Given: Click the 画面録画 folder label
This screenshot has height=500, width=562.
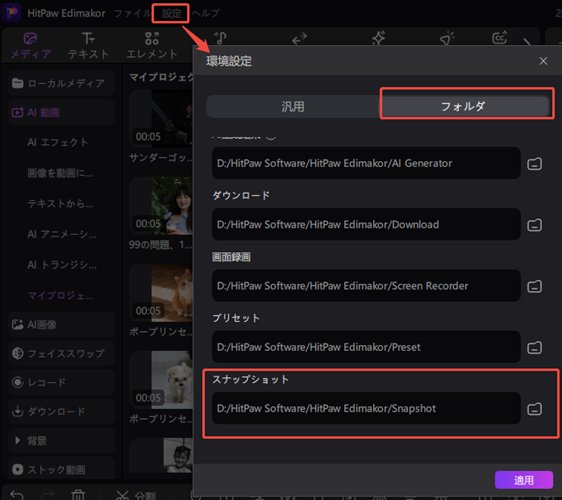Looking at the screenshot, I should coord(231,257).
